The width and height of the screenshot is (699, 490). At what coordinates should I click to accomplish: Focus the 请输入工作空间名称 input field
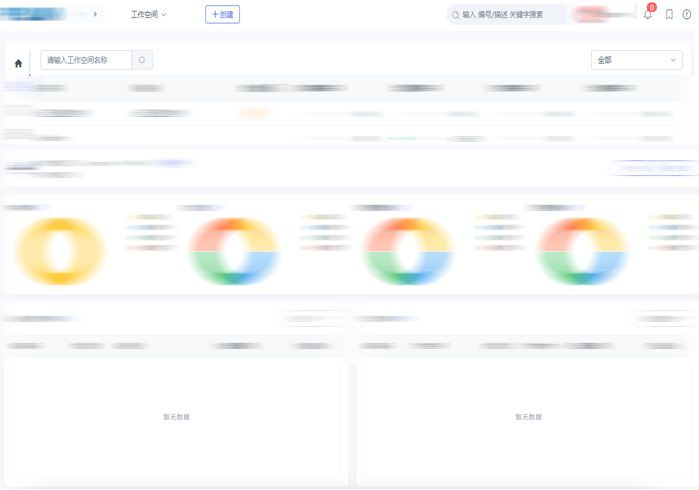point(86,60)
